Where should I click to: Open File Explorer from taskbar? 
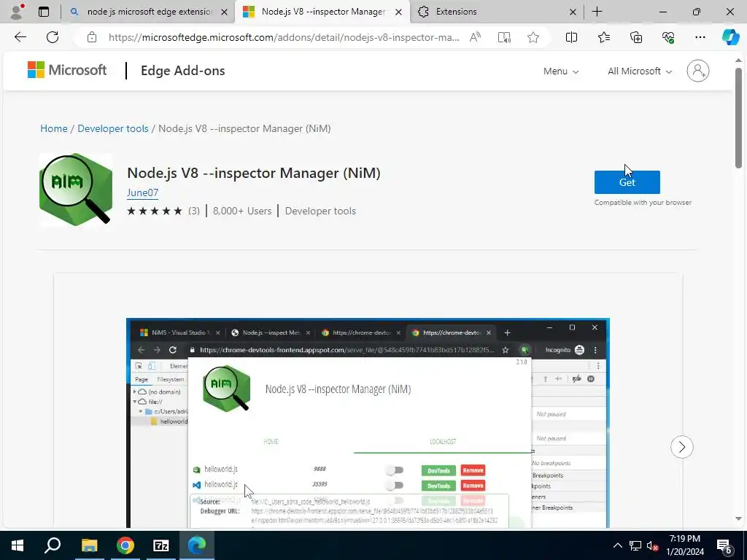89,545
